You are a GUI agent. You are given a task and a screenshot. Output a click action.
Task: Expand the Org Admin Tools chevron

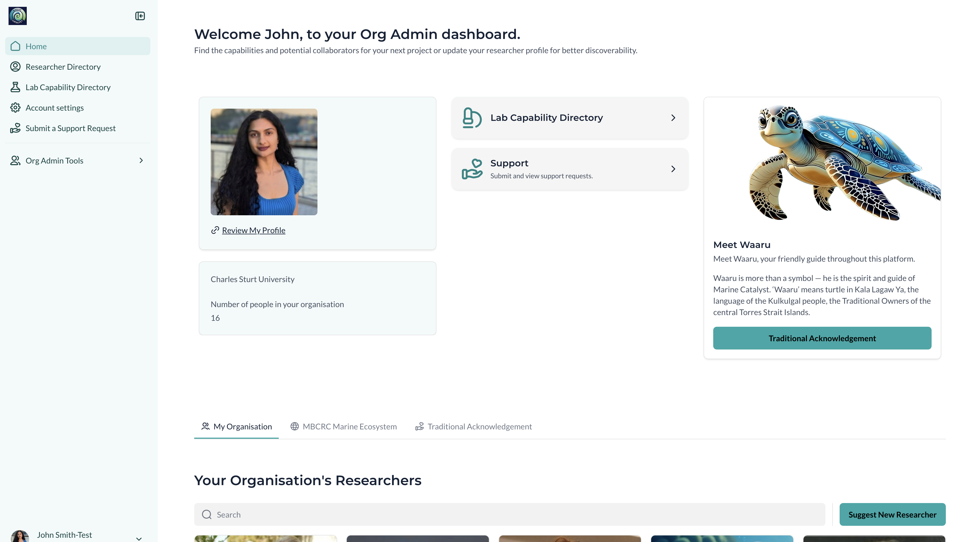pyautogui.click(x=141, y=160)
